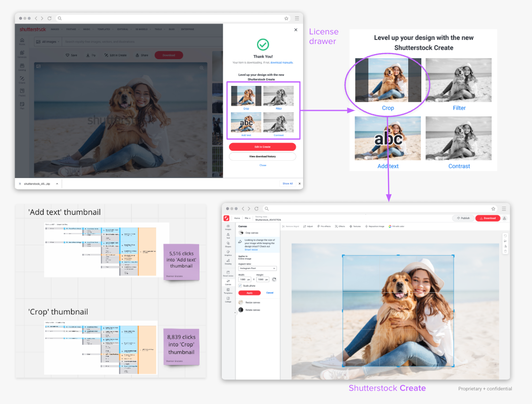Expand the shutterstock zip download chevron
The image size is (532, 404).
[57, 184]
